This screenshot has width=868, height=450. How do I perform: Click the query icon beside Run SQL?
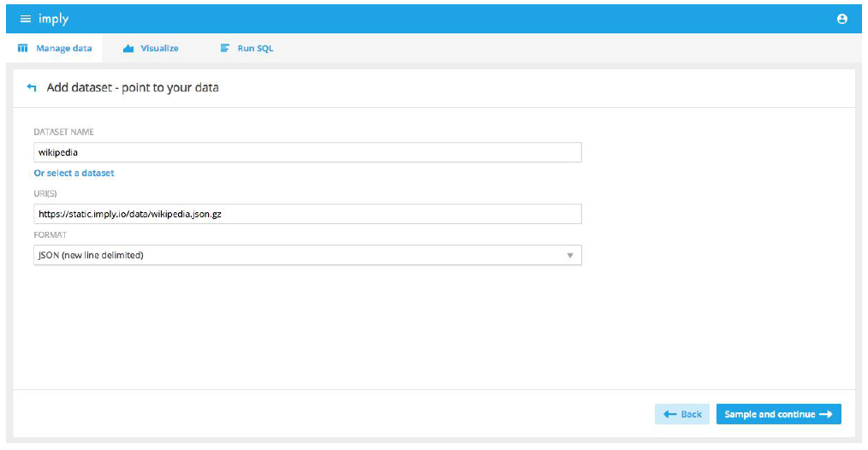tap(225, 49)
